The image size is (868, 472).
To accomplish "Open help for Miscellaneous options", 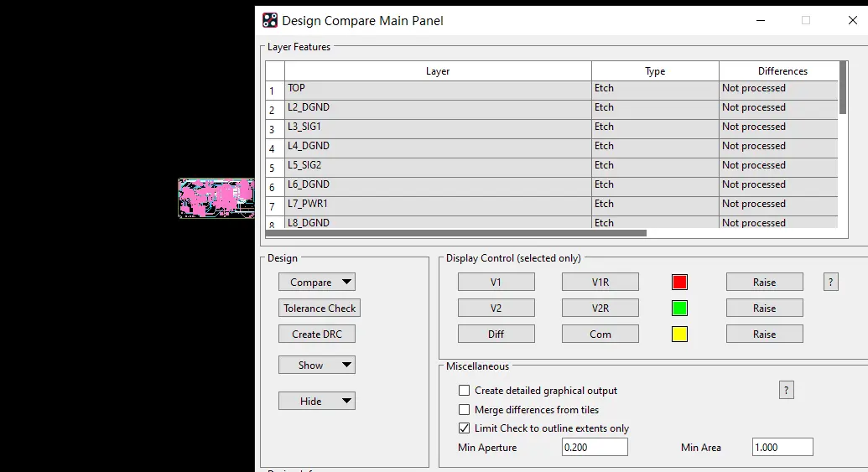I will coord(786,390).
